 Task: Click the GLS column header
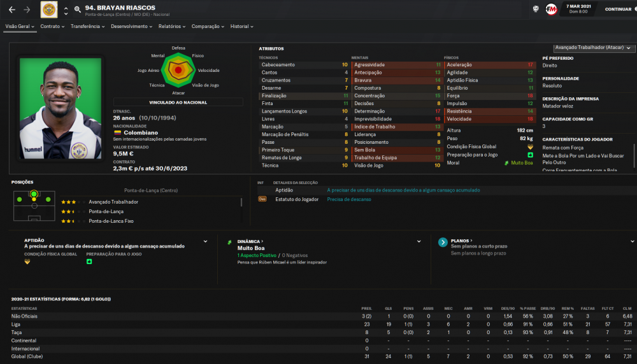(x=389, y=309)
